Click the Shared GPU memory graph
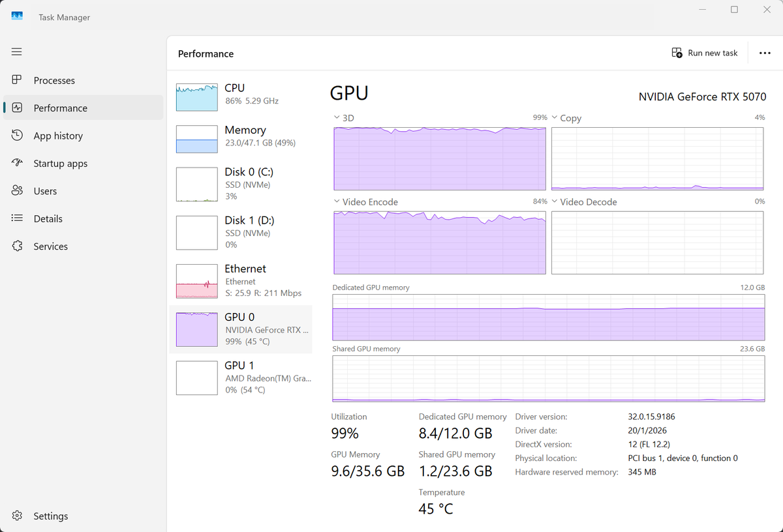 (x=549, y=379)
